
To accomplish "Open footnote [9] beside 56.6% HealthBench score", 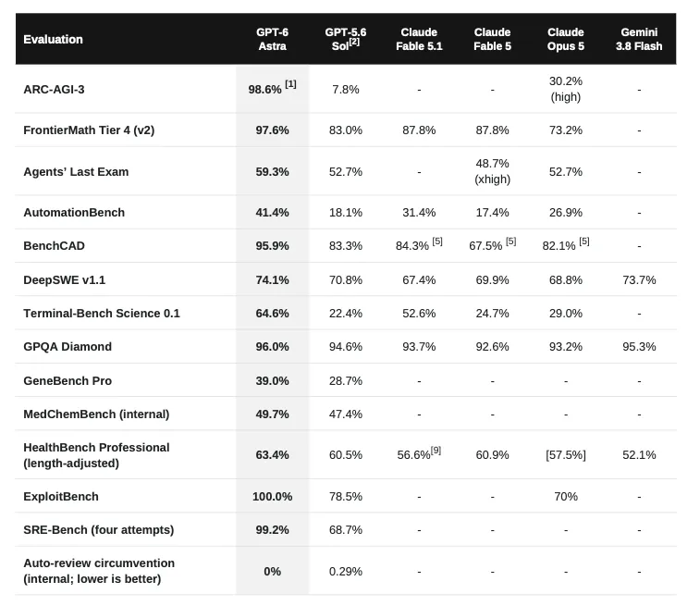I will (x=436, y=451).
